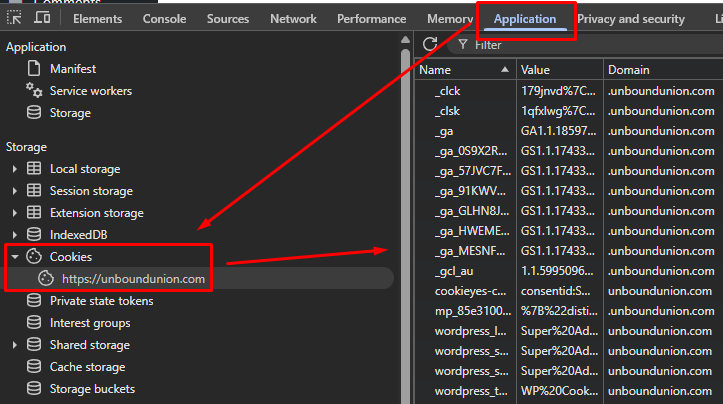The width and height of the screenshot is (723, 404).
Task: Click the Extension storage grid icon
Action: 34,213
